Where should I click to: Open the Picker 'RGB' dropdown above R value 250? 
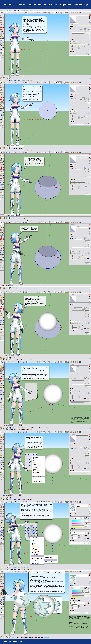(78, 518)
